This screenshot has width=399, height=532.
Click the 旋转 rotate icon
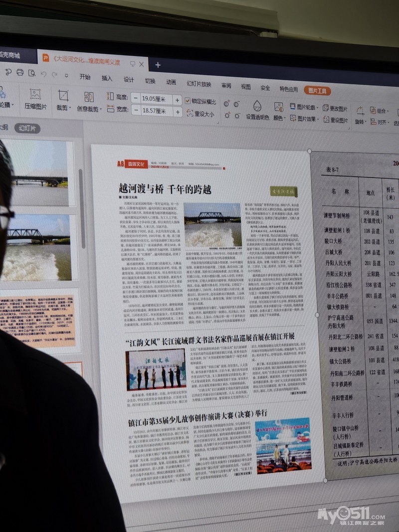pyautogui.click(x=360, y=111)
